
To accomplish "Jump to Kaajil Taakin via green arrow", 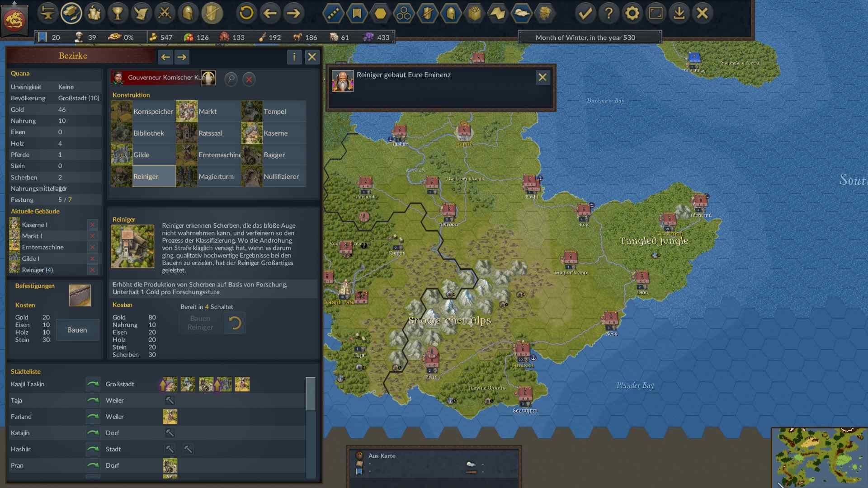I will (x=93, y=384).
